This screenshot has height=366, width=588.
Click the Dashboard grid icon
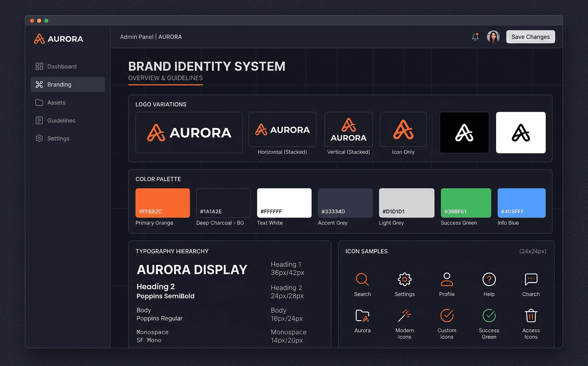tap(39, 66)
